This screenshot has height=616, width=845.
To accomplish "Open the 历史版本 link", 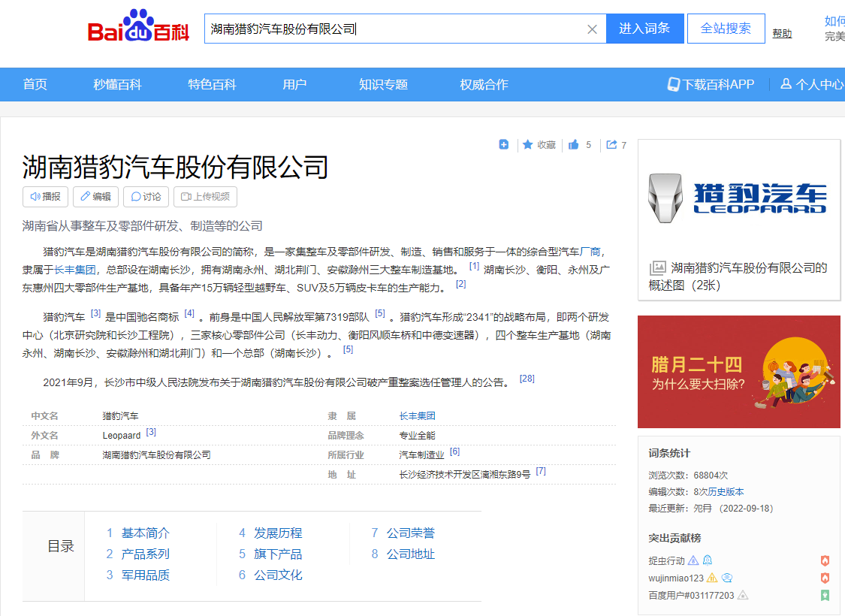I will pos(726,491).
